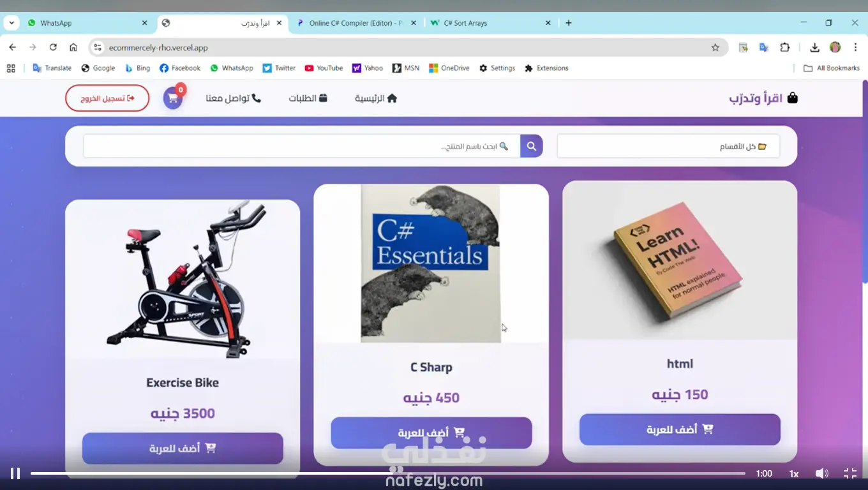868x490 pixels.
Task: Switch to the C# Sort Arrays tab
Action: point(491,23)
